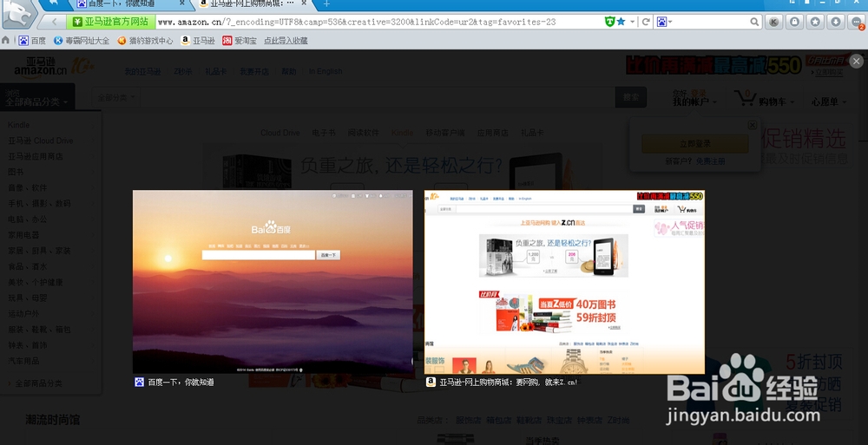
Task: Click the padlock toolbar button
Action: point(794,23)
